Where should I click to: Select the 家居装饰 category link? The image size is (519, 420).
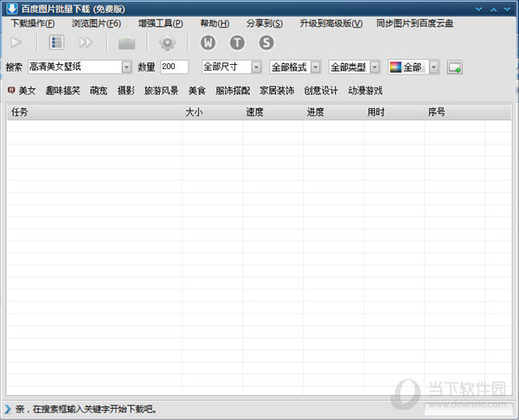click(277, 91)
